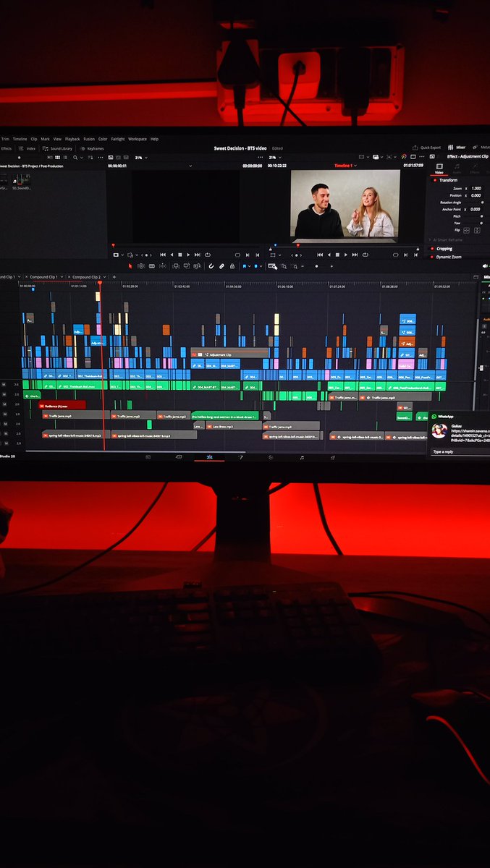Switch to Compound Clip 2 timeline tab
The height and width of the screenshot is (868, 490).
[86, 277]
